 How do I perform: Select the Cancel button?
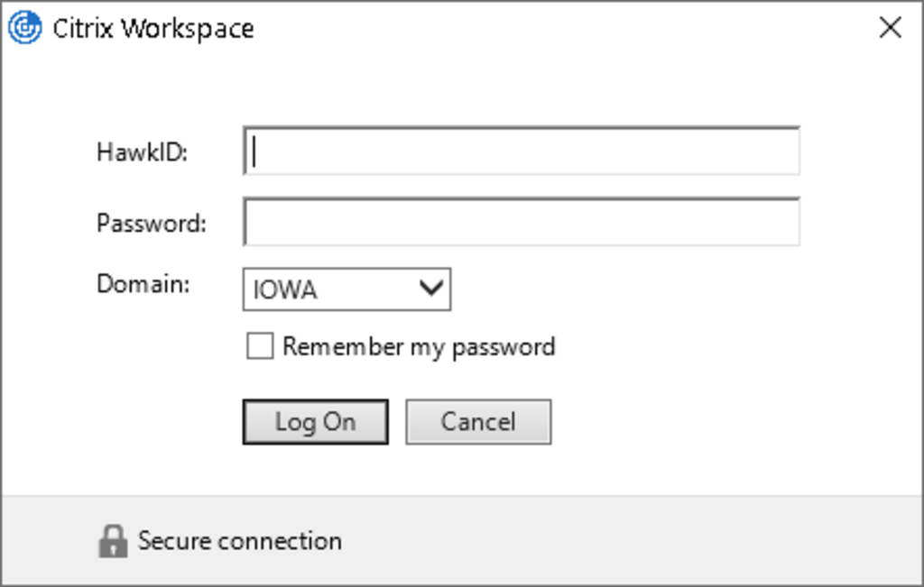pyautogui.click(x=478, y=421)
